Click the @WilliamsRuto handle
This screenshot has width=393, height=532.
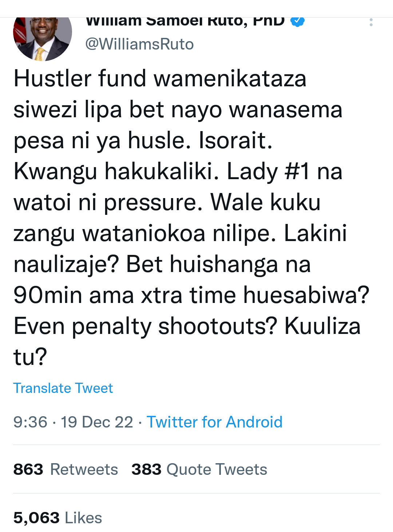click(139, 44)
